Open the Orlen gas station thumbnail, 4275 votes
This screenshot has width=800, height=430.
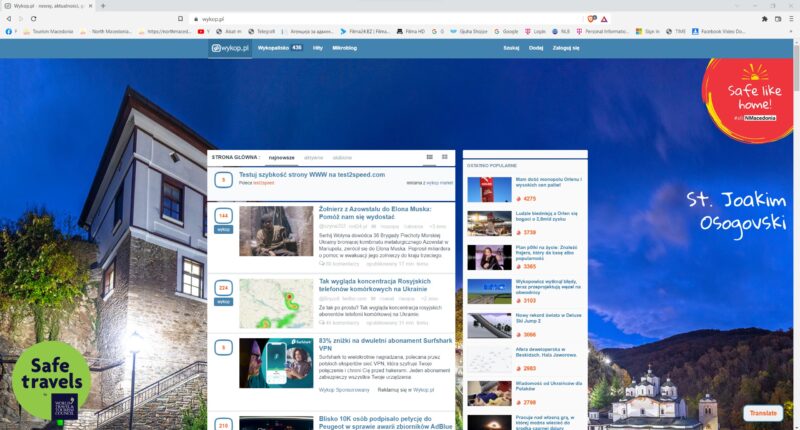pyautogui.click(x=489, y=190)
